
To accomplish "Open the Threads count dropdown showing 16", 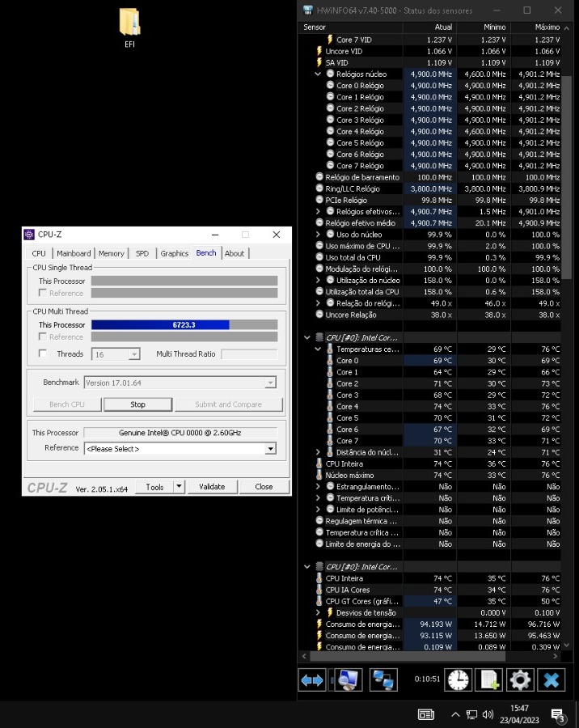I will (x=134, y=354).
